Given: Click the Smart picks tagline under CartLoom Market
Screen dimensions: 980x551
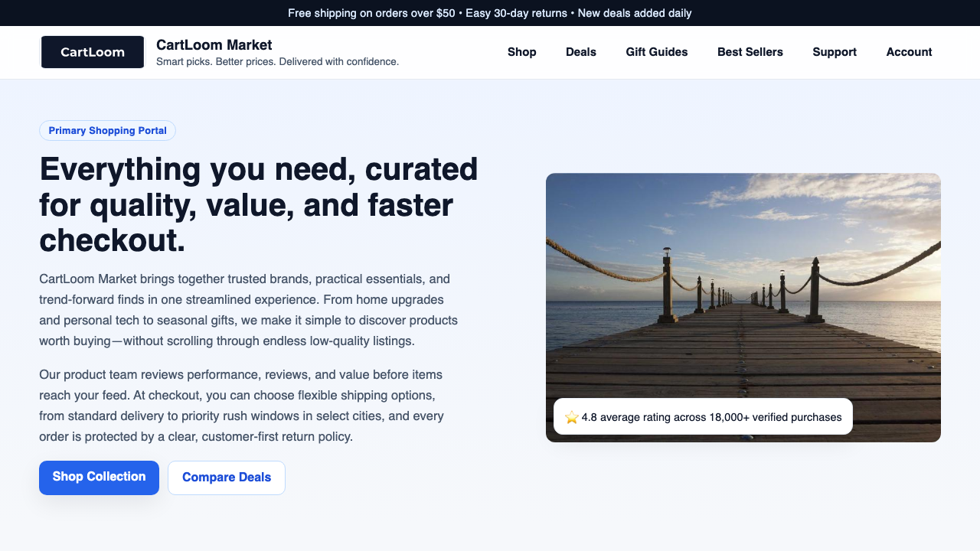Looking at the screenshot, I should tap(277, 61).
